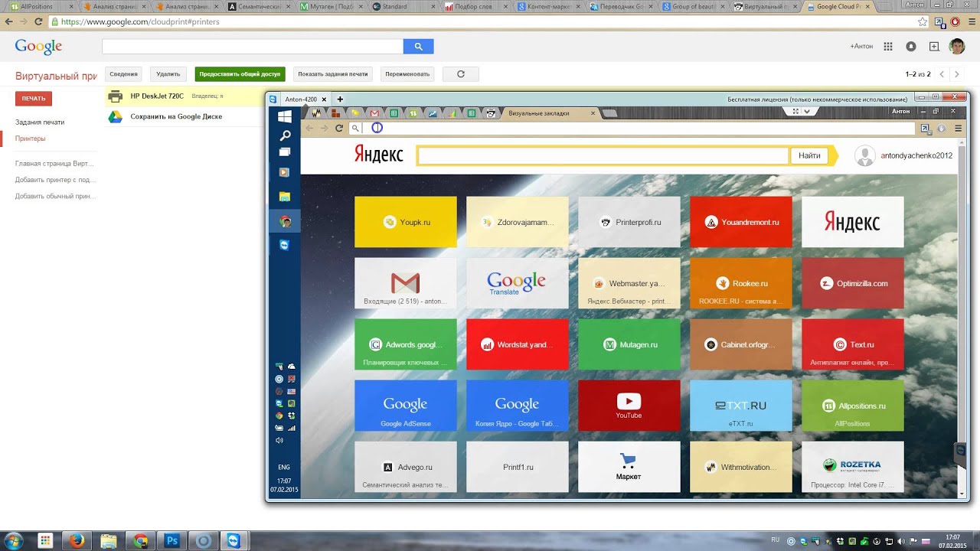Click the refresh printers button
Screen dimensions: 980x551
(461, 74)
